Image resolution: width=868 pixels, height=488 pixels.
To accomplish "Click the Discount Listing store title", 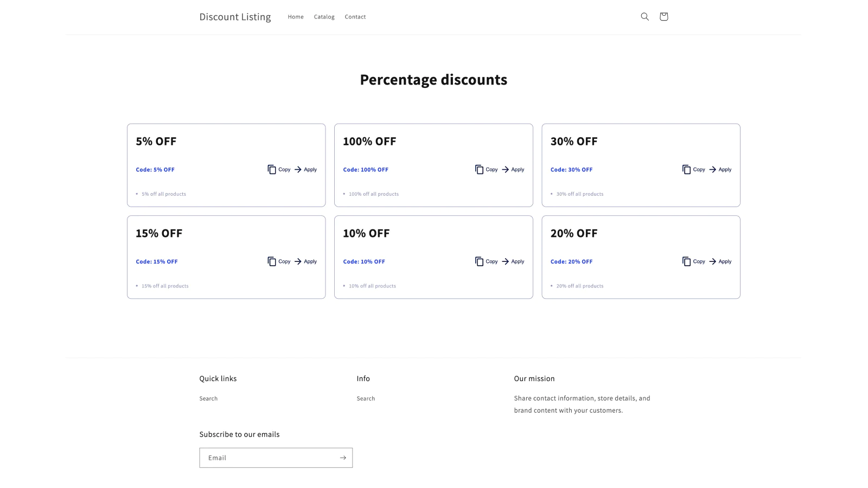I will pos(235,17).
